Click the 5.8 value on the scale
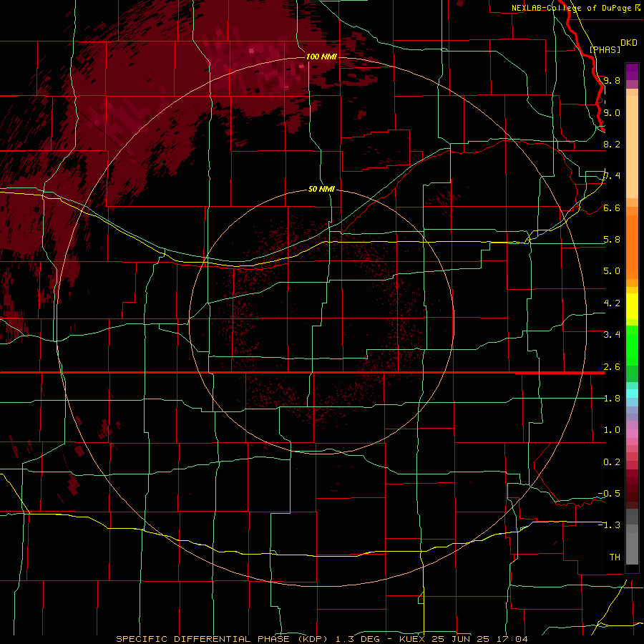The image size is (644, 644). point(612,240)
